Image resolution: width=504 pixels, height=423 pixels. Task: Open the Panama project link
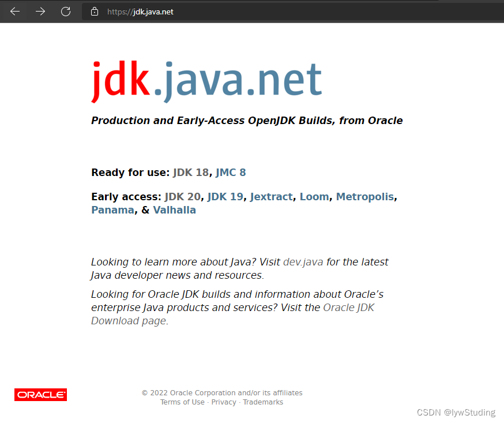[x=112, y=210]
